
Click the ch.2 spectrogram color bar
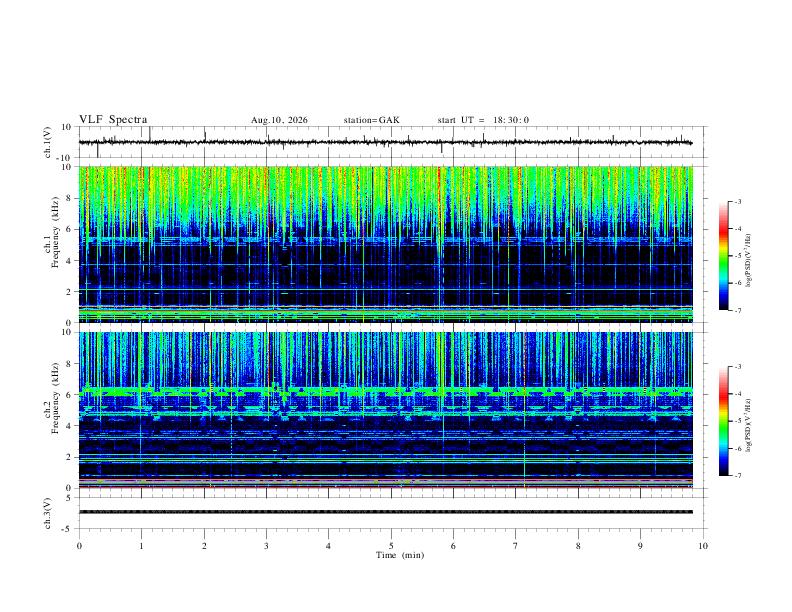(x=723, y=421)
